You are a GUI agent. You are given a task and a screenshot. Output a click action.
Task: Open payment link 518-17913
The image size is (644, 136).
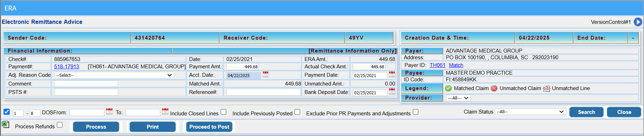(x=67, y=67)
